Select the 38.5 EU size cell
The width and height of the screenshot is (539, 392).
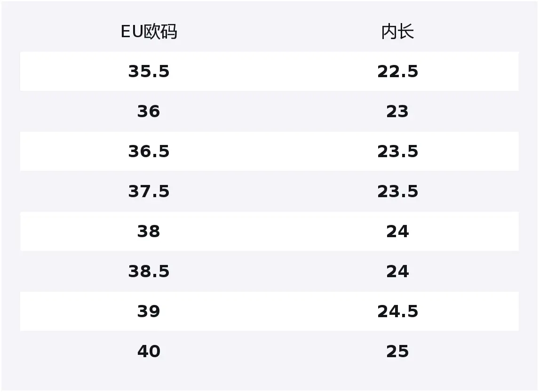pos(149,272)
